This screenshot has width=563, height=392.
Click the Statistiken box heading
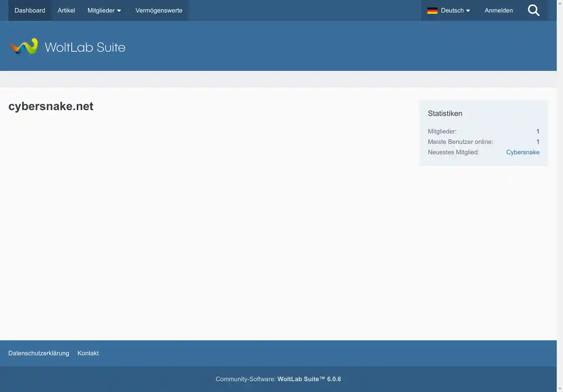click(445, 113)
